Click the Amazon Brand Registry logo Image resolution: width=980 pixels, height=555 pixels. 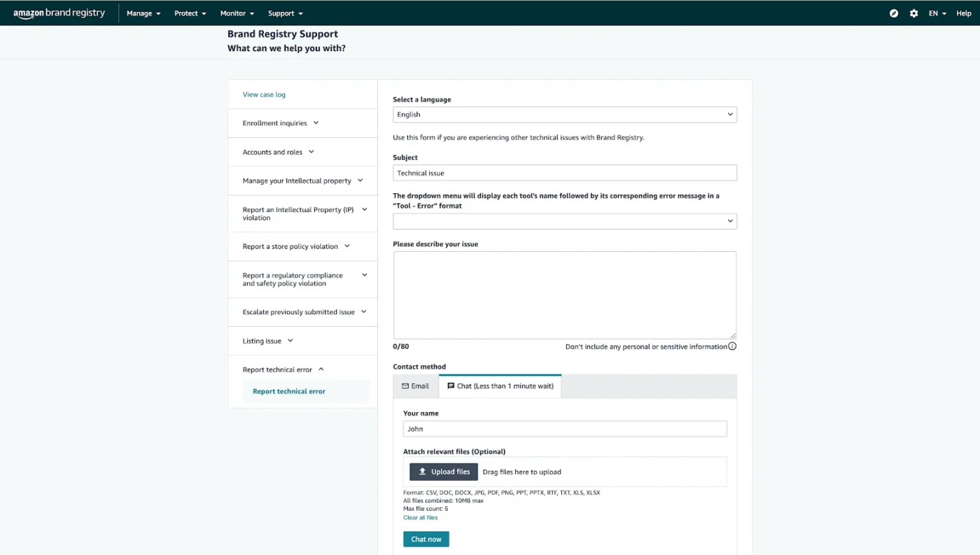59,13
